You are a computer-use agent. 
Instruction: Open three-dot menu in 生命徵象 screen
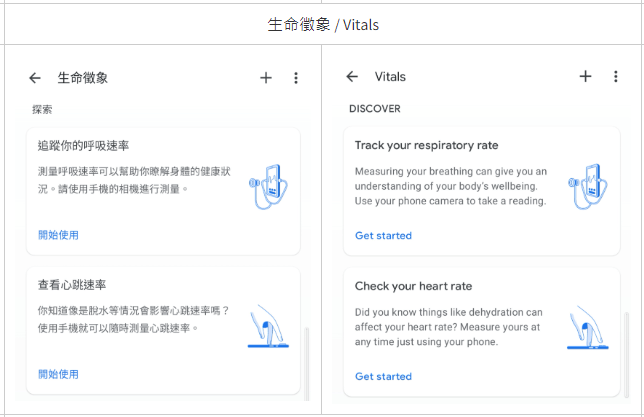click(296, 78)
